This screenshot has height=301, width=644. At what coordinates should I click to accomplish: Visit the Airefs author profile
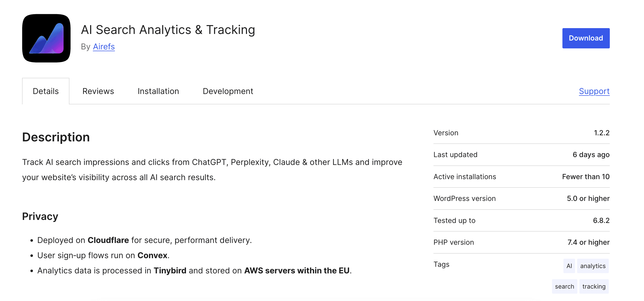104,47
